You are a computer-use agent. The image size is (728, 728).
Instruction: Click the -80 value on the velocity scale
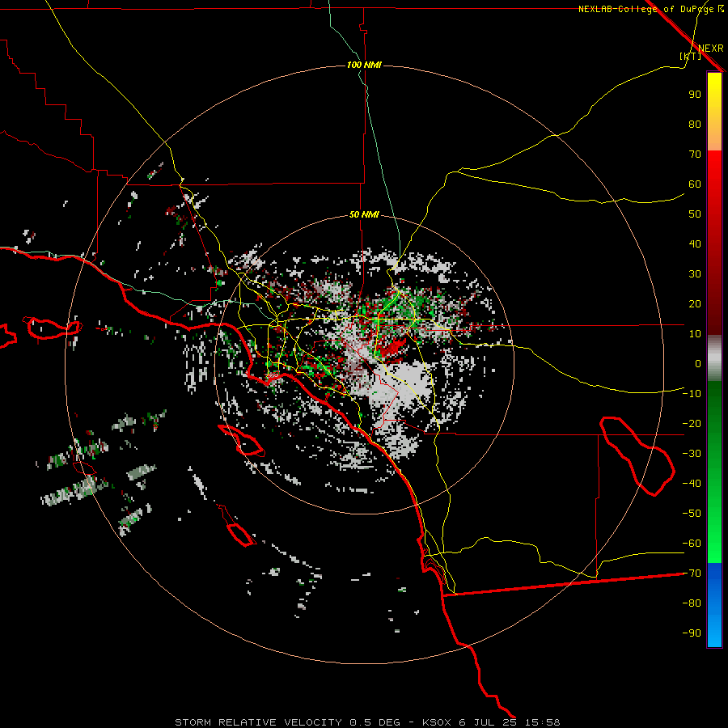[x=692, y=603]
